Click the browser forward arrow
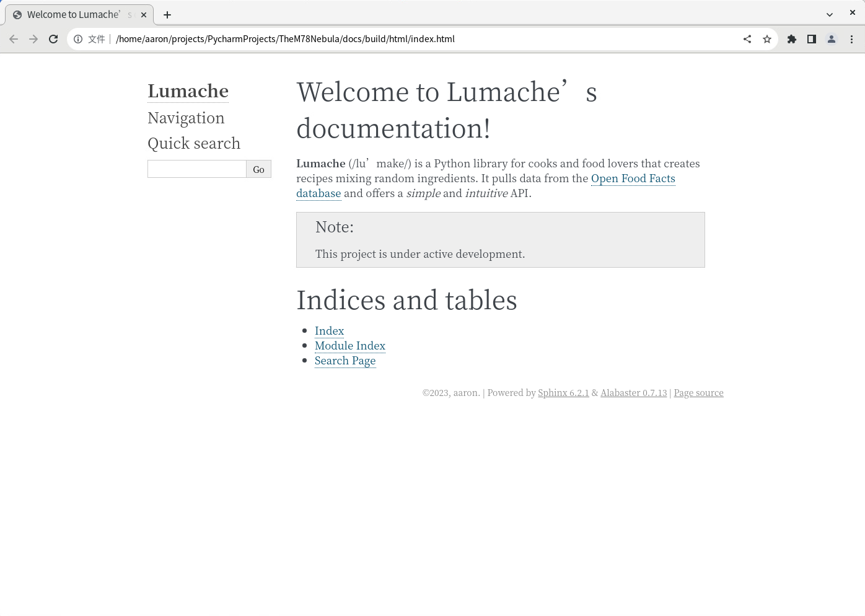The height and width of the screenshot is (616, 865). (33, 39)
